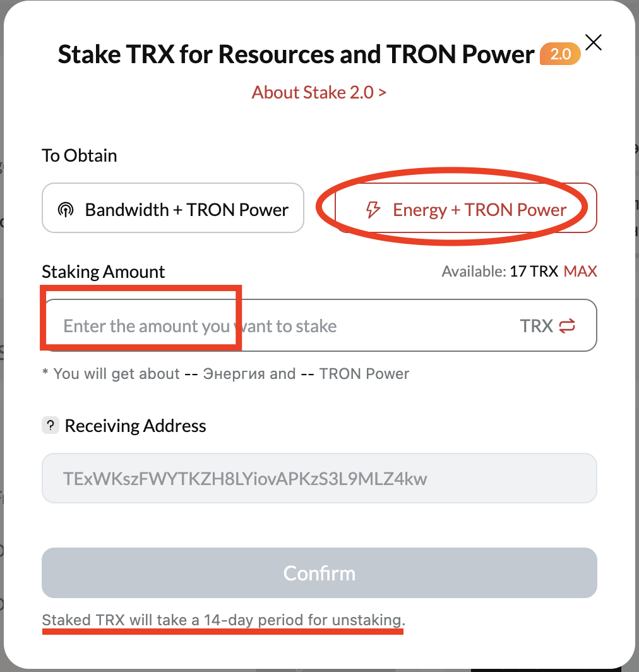This screenshot has height=672, width=639.
Task: Focus the staking amount input field
Action: [x=278, y=326]
